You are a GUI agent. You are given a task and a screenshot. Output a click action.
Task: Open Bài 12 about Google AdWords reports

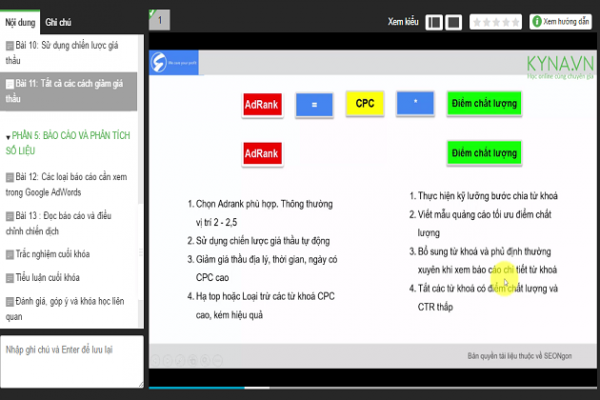(70, 184)
